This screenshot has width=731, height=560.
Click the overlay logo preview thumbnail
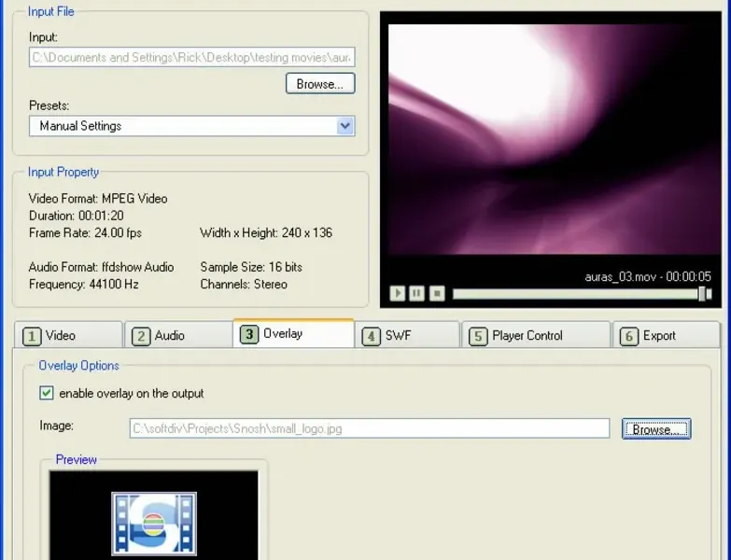click(154, 524)
